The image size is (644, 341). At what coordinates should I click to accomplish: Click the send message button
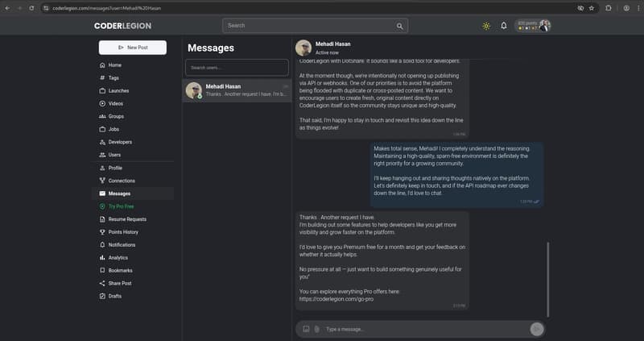click(x=536, y=329)
